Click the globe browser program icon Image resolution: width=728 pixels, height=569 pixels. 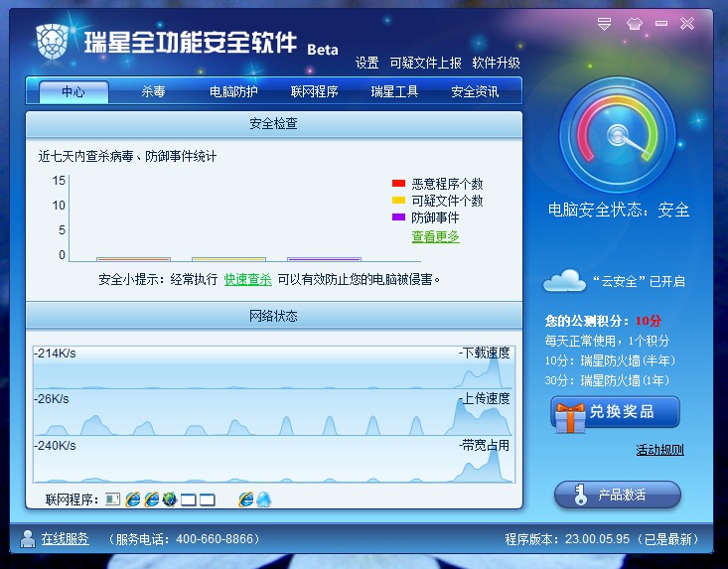click(170, 499)
